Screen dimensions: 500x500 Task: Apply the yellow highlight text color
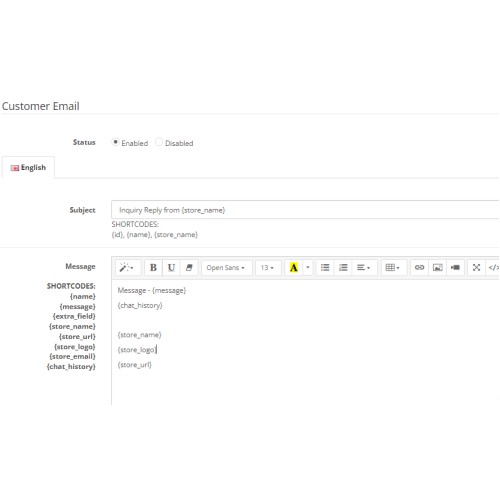pyautogui.click(x=294, y=268)
